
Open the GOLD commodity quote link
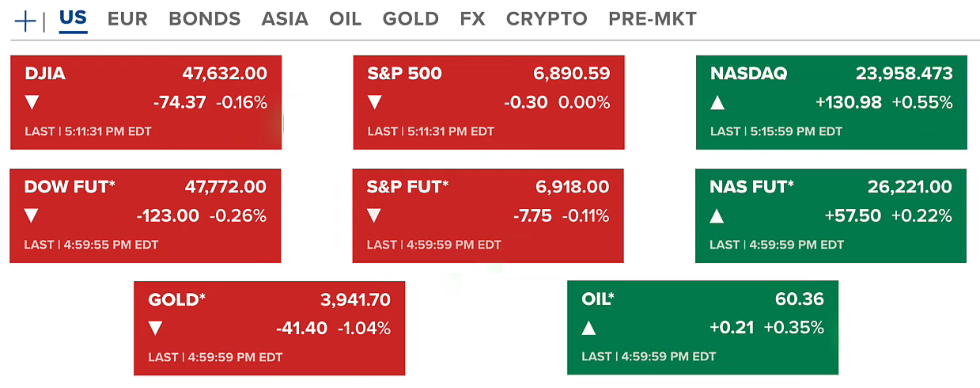click(176, 300)
